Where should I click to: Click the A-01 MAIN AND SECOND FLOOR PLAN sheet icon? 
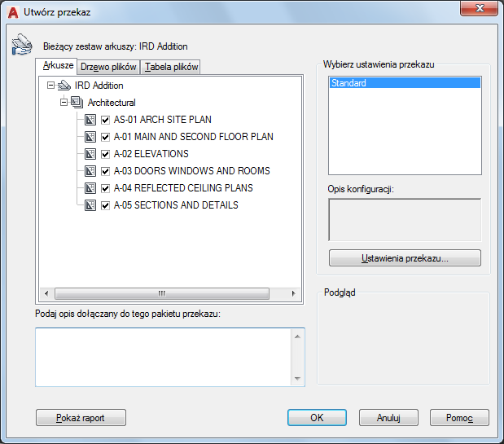90,137
